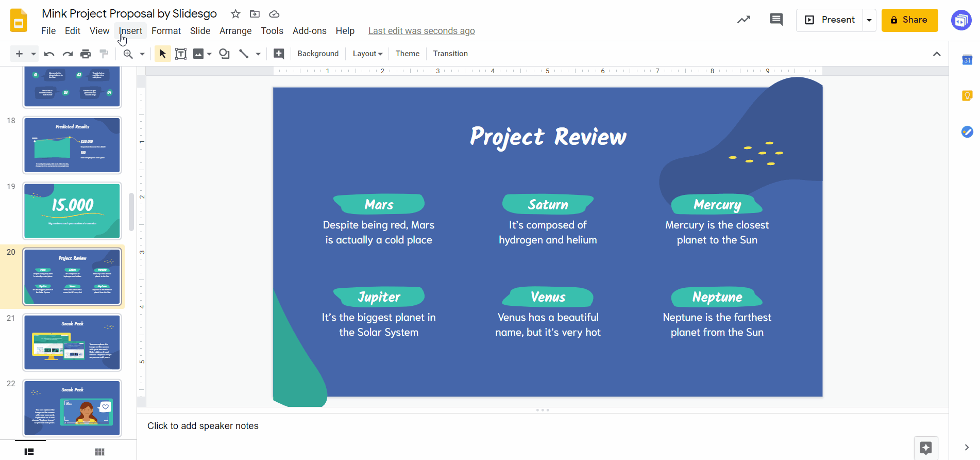The width and height of the screenshot is (980, 460).
Task: Click the 'Last edit was seconds ago' link
Action: point(421,31)
